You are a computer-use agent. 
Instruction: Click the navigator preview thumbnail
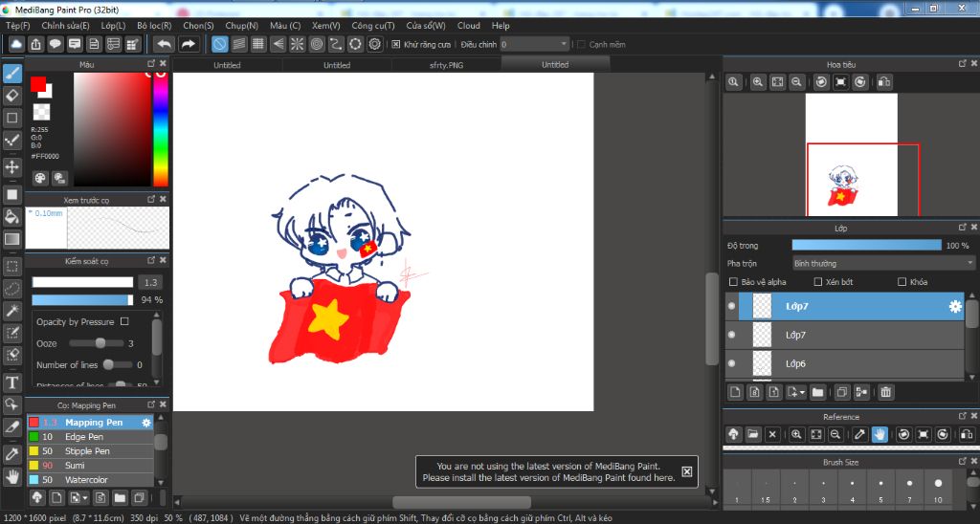pyautogui.click(x=851, y=155)
